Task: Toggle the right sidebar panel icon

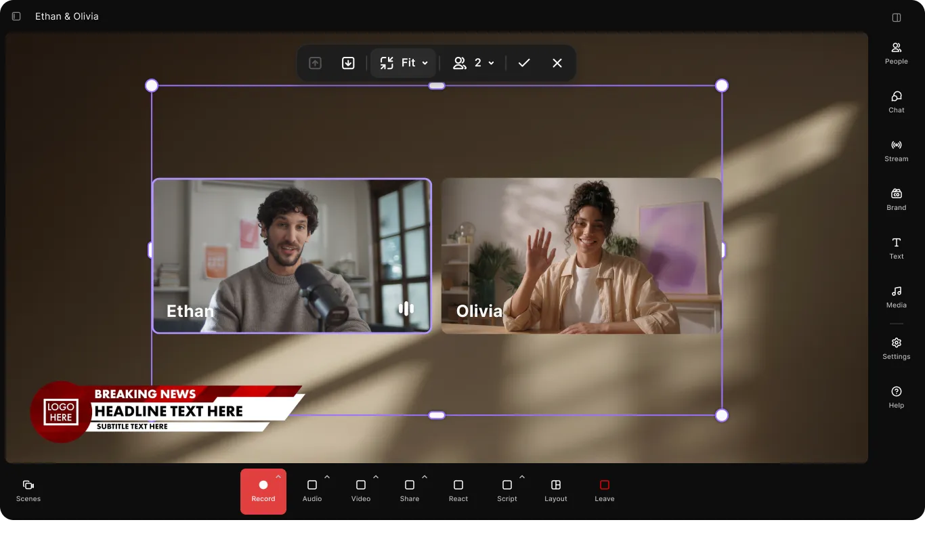Action: pos(897,18)
